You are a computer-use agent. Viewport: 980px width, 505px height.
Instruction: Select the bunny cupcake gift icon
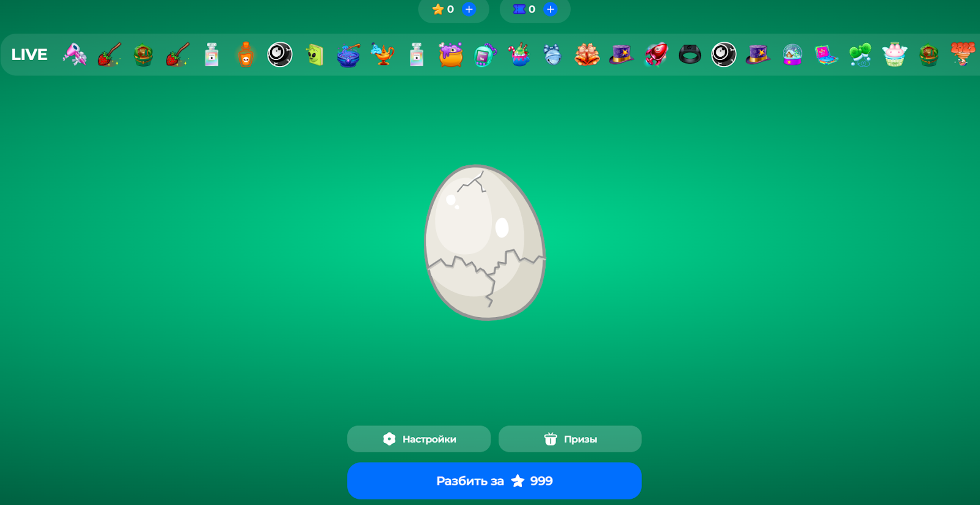[894, 54]
